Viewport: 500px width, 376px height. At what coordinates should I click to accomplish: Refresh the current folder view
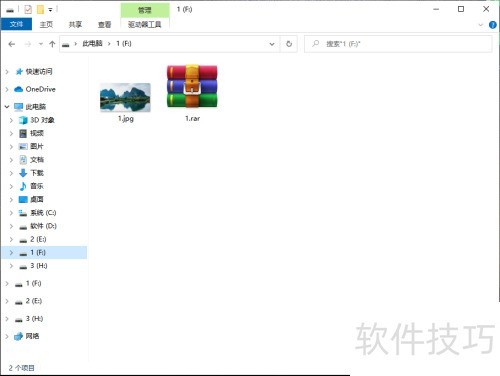289,44
